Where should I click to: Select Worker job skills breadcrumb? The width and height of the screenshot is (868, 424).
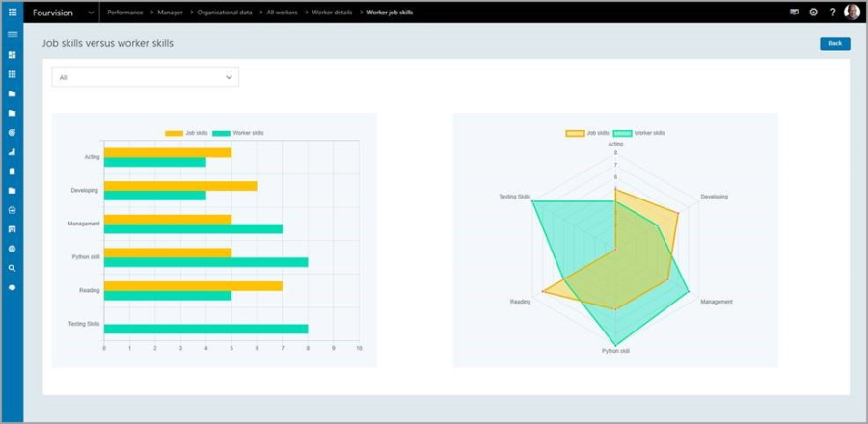[390, 13]
